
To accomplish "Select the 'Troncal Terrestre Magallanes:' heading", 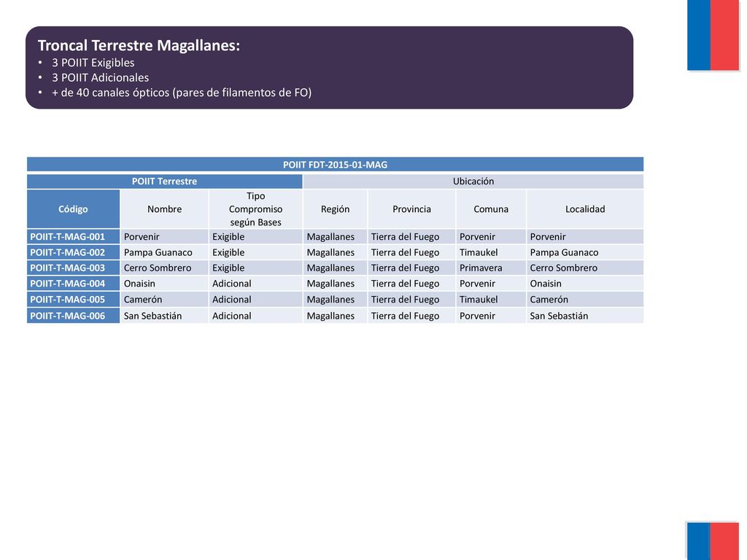I will pos(139,46).
